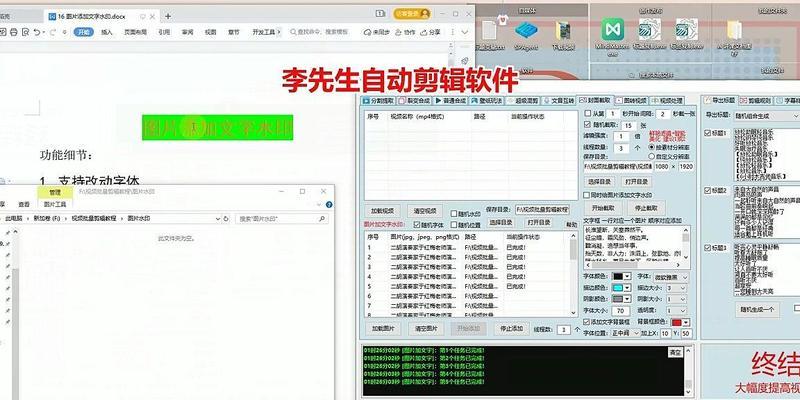This screenshot has height=400, width=800.
Task: Switch to the 分割提取 tab
Action: coord(379,101)
